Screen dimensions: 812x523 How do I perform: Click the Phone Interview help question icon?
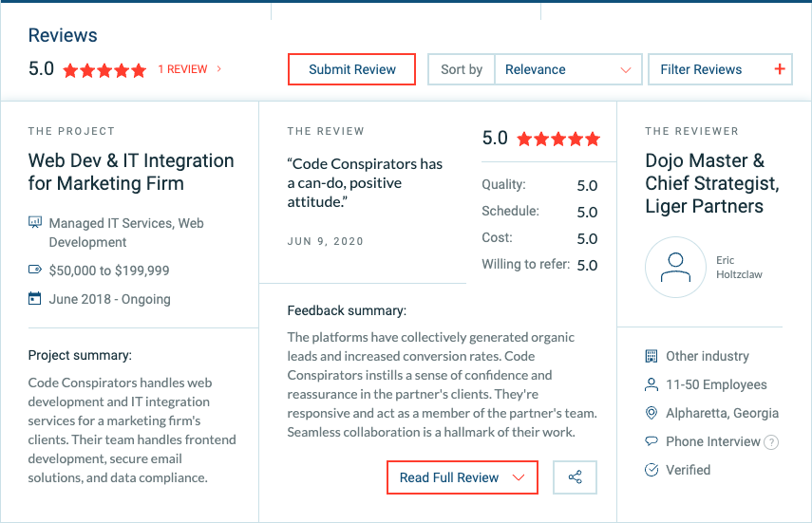[x=771, y=442]
